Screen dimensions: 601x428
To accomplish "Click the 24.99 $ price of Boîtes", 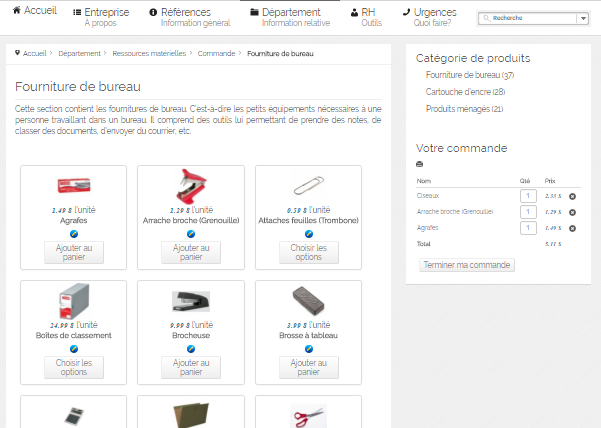I will (x=62, y=325).
